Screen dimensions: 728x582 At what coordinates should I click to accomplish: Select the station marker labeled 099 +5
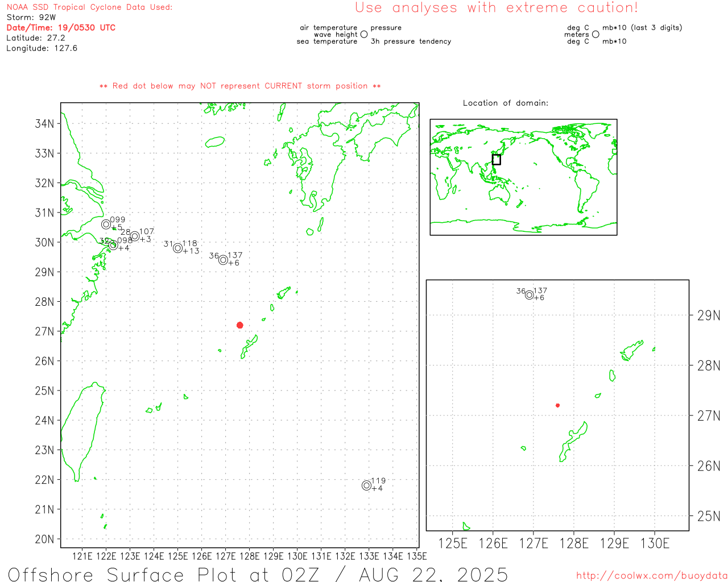(106, 225)
